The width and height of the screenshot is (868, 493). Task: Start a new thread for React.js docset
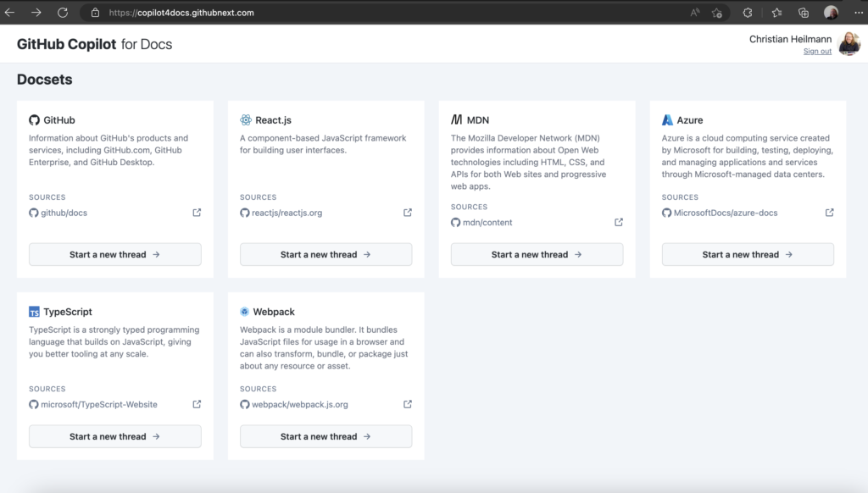click(326, 254)
